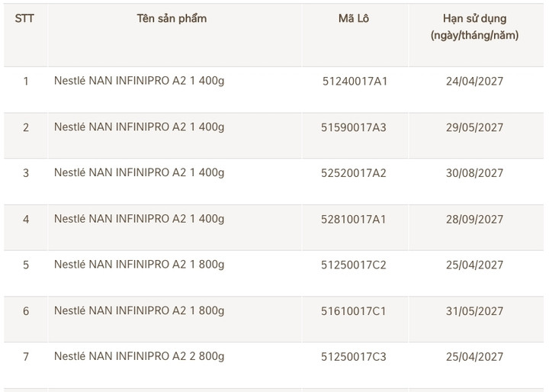Viewport: 549px width, 392px height.
Task: Click the STT column header
Action: (x=25, y=18)
